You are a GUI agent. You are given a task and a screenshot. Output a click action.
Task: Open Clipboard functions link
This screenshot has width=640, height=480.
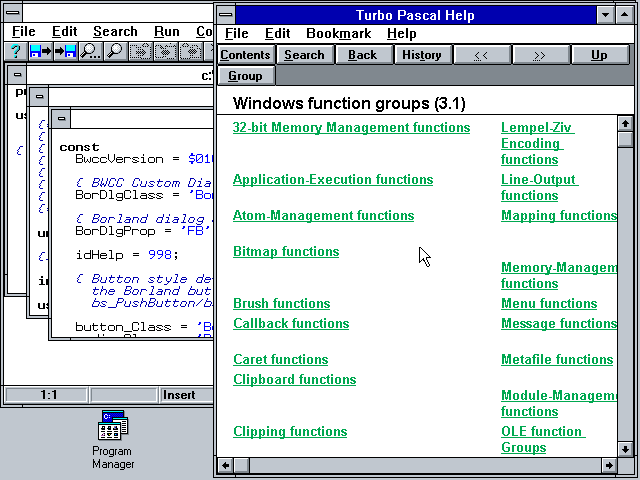[294, 380]
